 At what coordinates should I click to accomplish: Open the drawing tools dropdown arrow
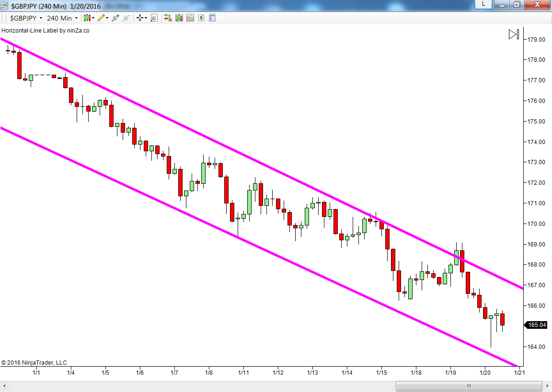coord(107,18)
